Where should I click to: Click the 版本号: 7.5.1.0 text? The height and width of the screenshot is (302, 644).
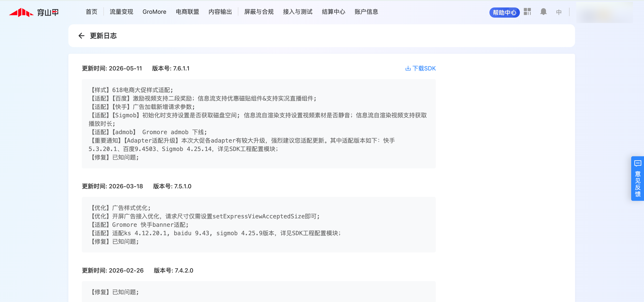tap(172, 186)
